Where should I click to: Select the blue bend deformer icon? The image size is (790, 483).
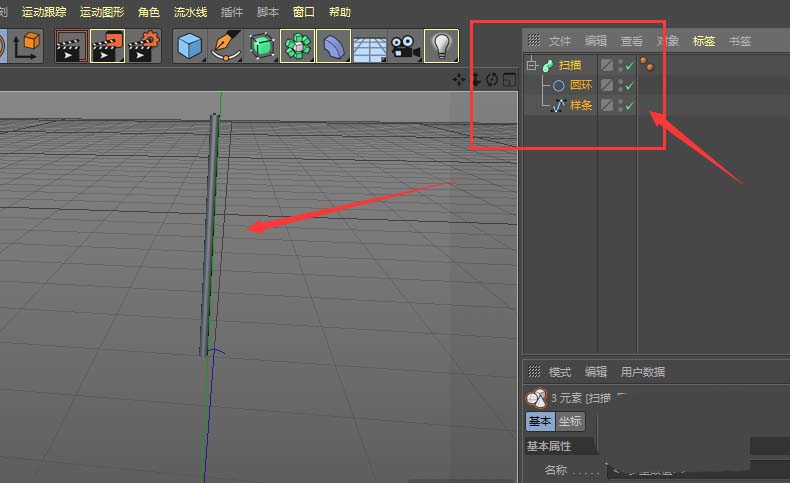333,46
